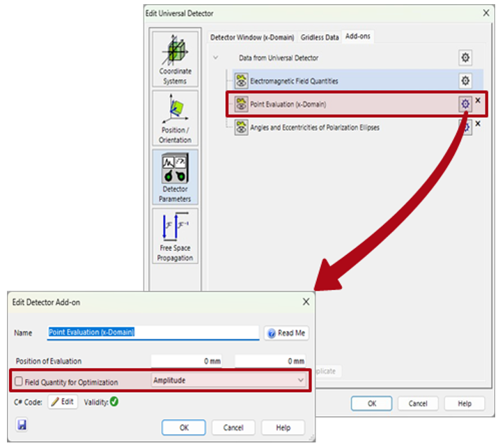Select the Position / Orientation page

(x=175, y=117)
